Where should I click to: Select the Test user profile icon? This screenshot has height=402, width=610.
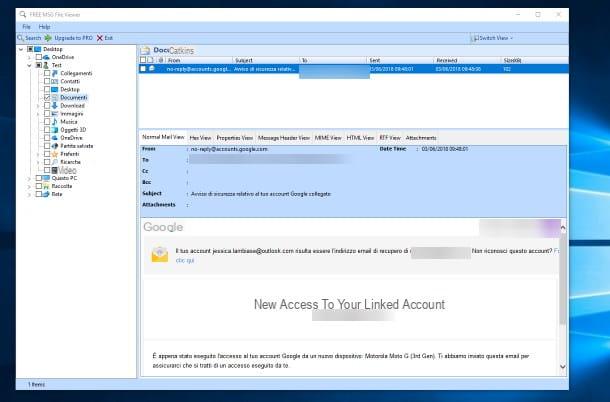(46, 65)
